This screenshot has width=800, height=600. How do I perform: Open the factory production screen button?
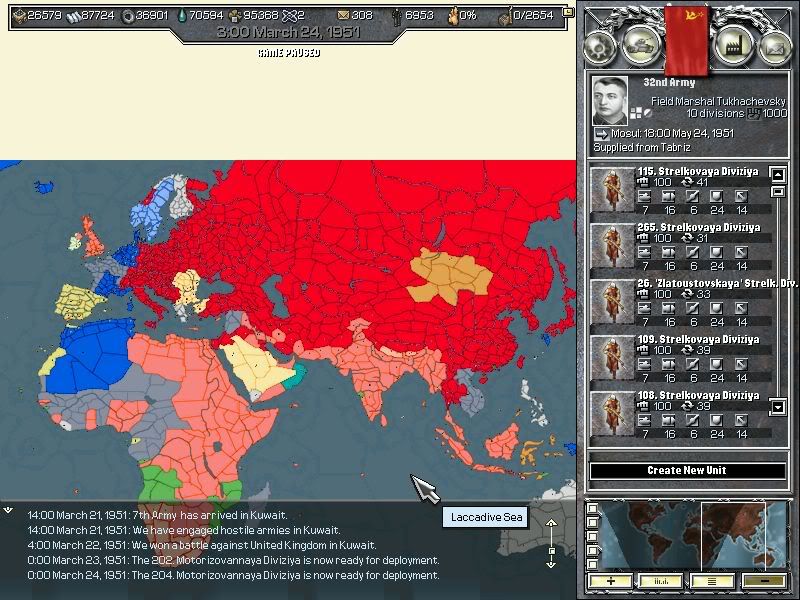pyautogui.click(x=733, y=46)
